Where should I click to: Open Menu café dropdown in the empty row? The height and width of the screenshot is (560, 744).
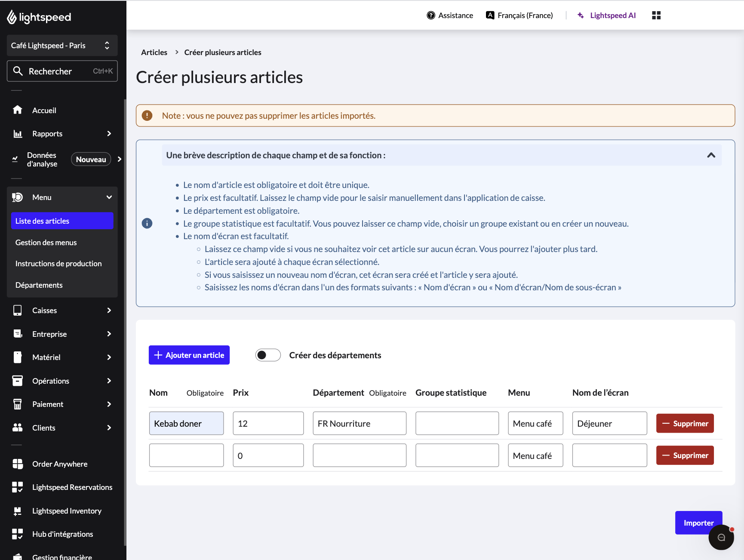(x=535, y=455)
